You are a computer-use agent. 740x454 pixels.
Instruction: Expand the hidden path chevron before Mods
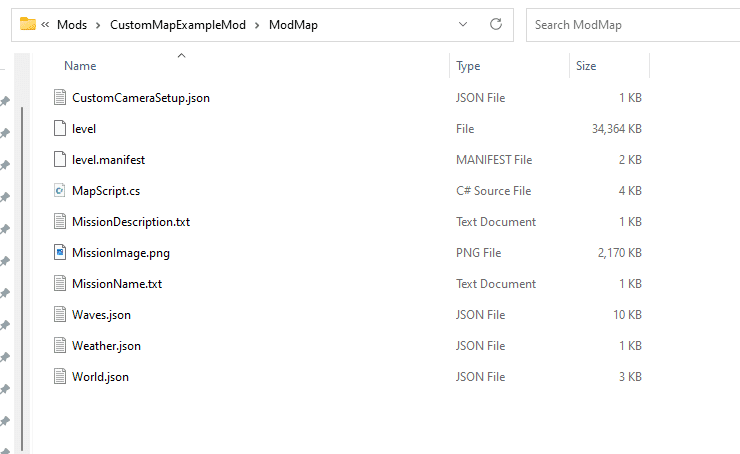45,25
